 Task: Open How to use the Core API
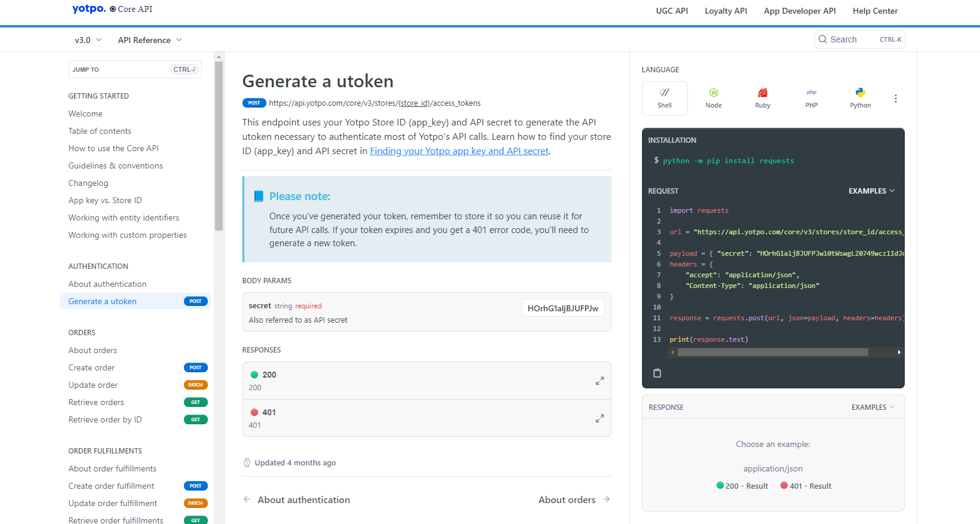tap(113, 148)
